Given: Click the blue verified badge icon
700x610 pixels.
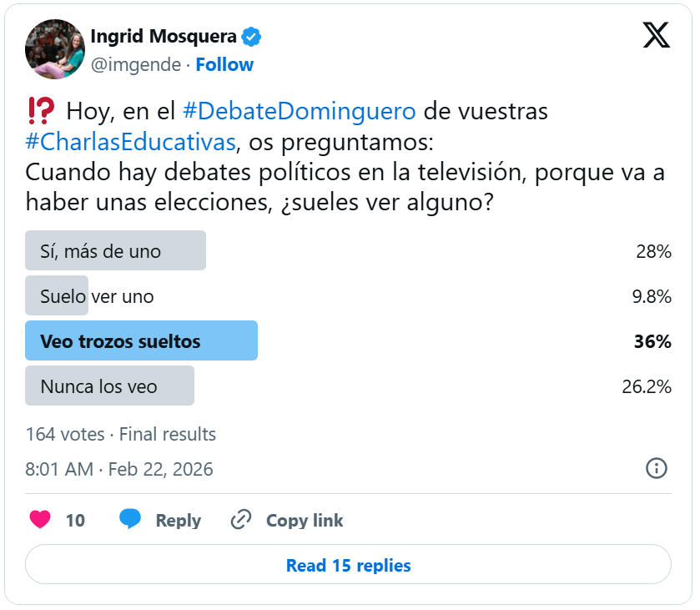Looking at the screenshot, I should pos(252,37).
